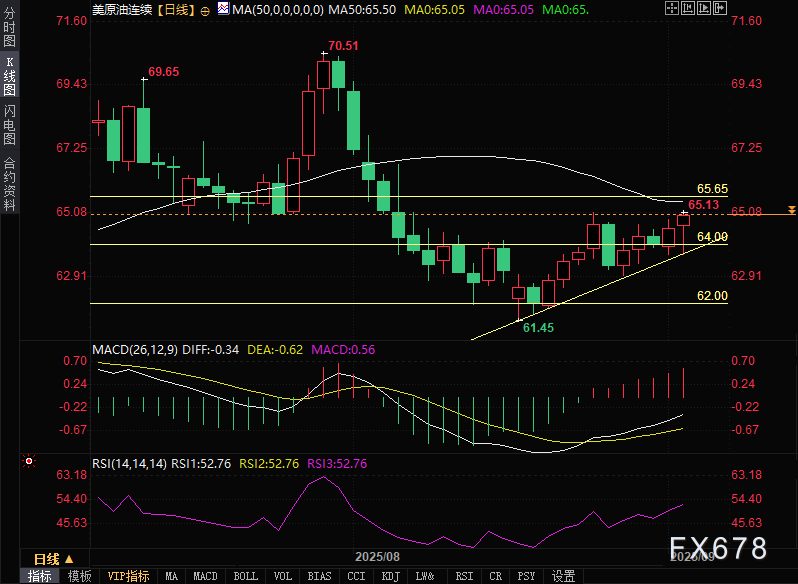
Task: Click the orange price-line marker arrows at right
Action: click(x=791, y=210)
